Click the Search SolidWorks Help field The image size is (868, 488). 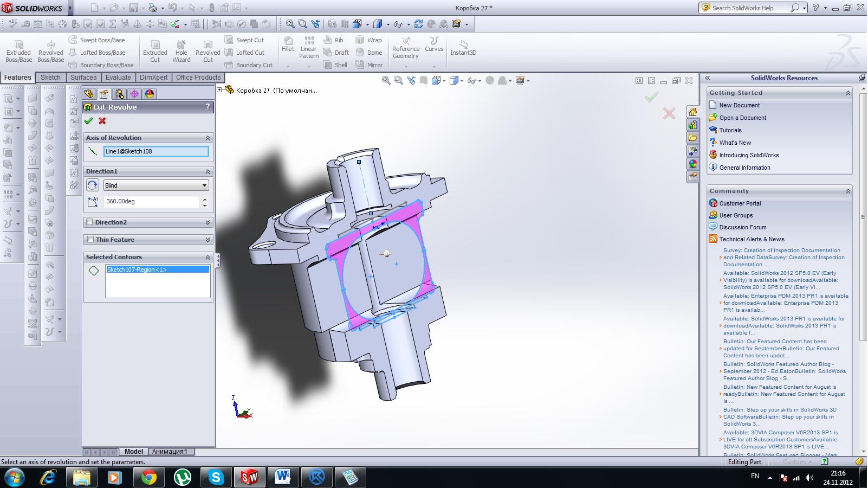click(x=750, y=8)
